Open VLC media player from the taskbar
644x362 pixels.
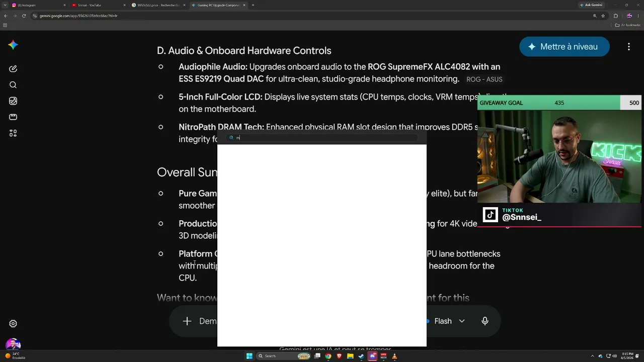tap(394, 356)
